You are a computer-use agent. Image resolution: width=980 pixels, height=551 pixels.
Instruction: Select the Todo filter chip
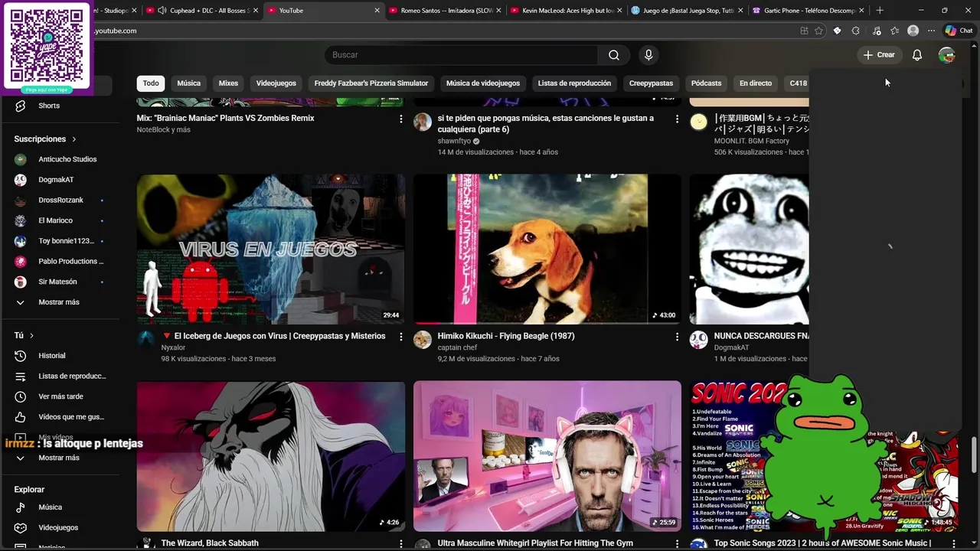pos(151,83)
